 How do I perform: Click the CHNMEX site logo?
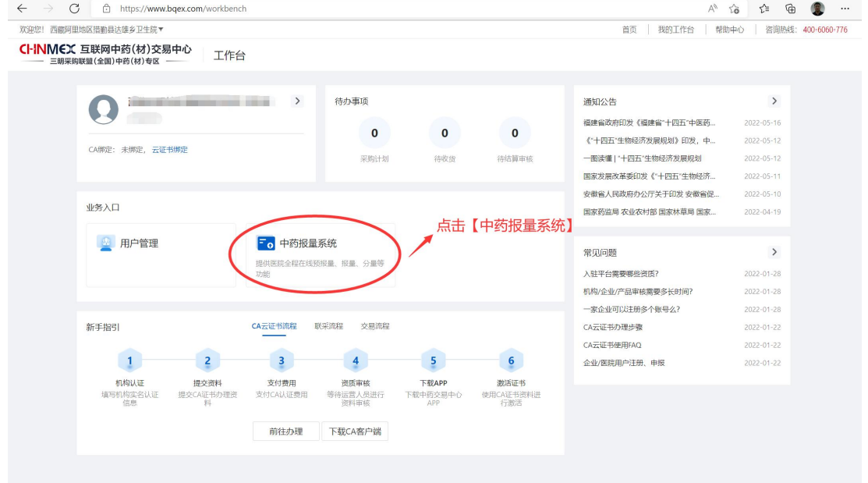(x=105, y=54)
